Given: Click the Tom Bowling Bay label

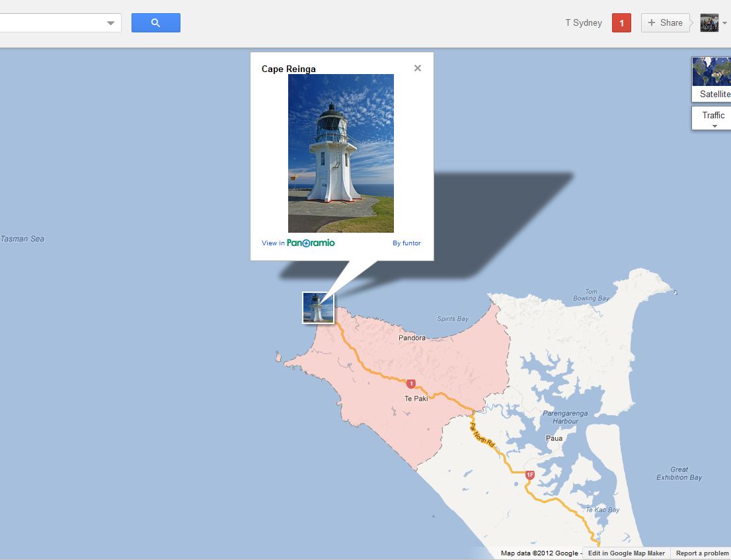Looking at the screenshot, I should coord(591,295).
